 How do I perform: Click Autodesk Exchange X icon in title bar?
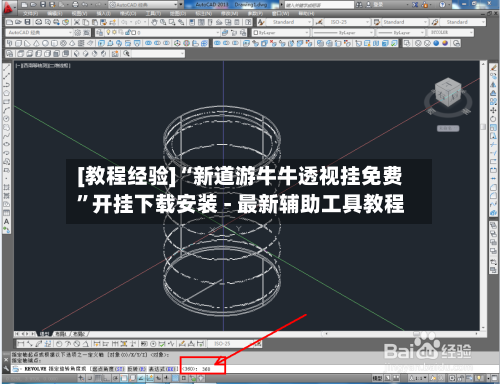pyautogui.click(x=415, y=5)
